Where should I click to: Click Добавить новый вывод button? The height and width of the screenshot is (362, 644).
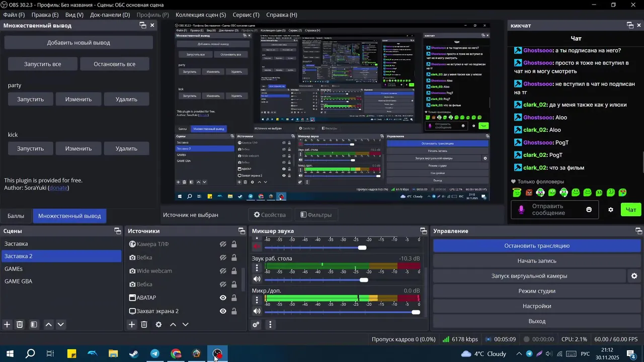pyautogui.click(x=78, y=43)
